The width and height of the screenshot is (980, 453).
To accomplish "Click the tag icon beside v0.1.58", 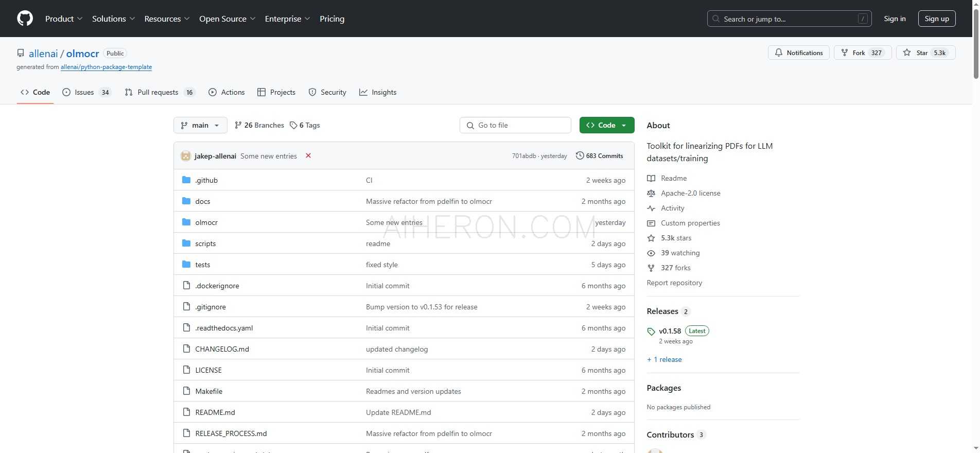I will [x=651, y=332].
